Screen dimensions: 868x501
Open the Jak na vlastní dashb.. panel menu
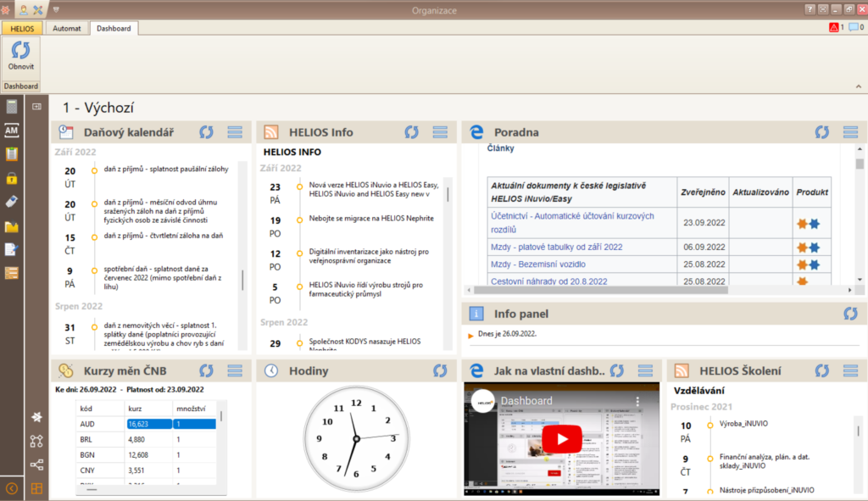[645, 371]
